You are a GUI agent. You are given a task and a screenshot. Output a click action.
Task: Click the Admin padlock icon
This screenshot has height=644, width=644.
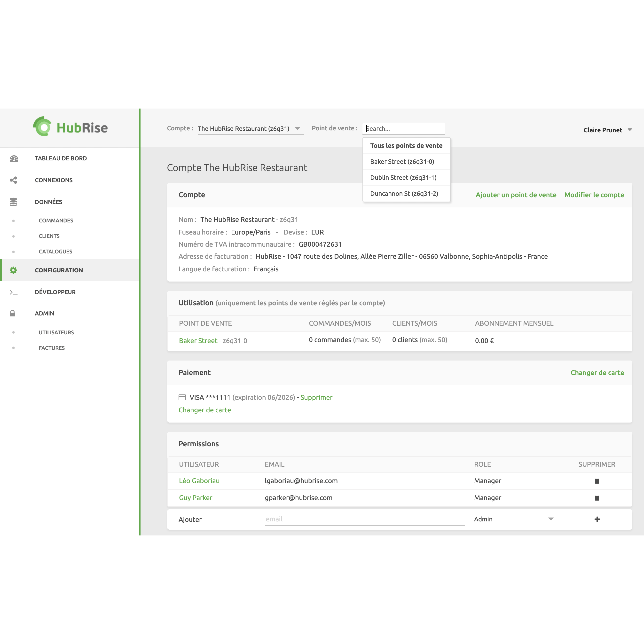tap(13, 313)
